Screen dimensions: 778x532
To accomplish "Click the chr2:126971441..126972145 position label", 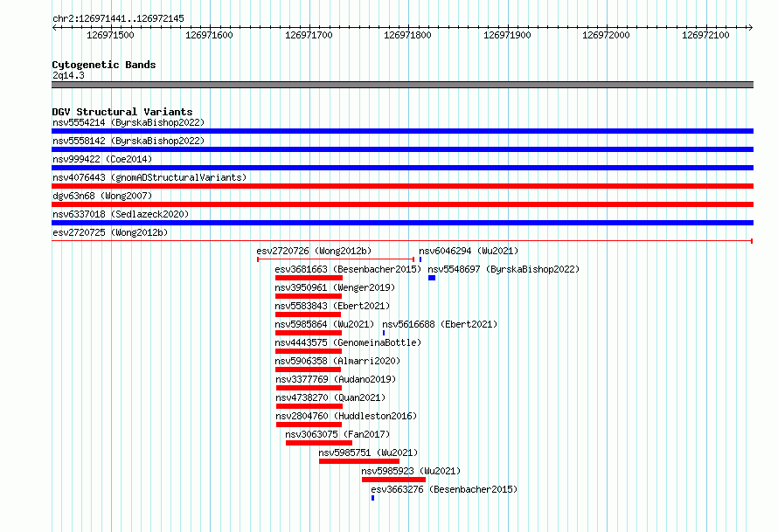I will (118, 18).
